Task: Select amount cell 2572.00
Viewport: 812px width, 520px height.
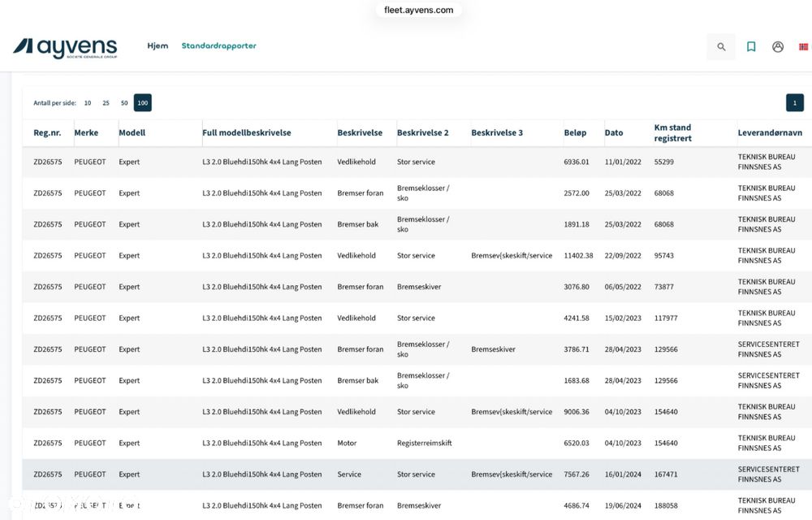Action: tap(577, 193)
